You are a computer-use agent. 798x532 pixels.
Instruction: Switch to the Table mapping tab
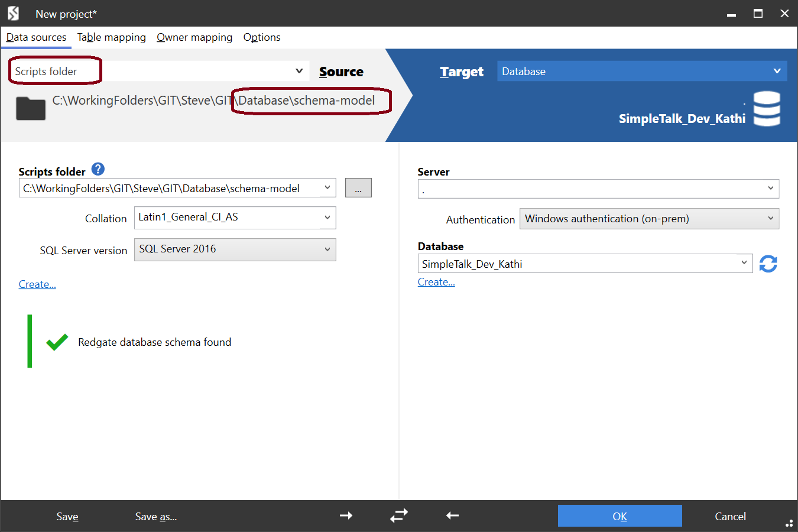pos(111,37)
